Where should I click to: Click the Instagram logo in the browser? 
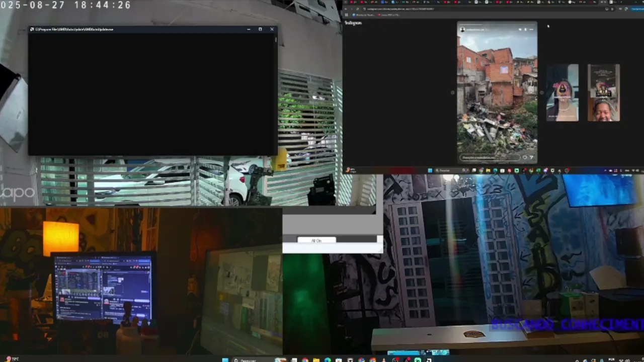click(x=353, y=23)
